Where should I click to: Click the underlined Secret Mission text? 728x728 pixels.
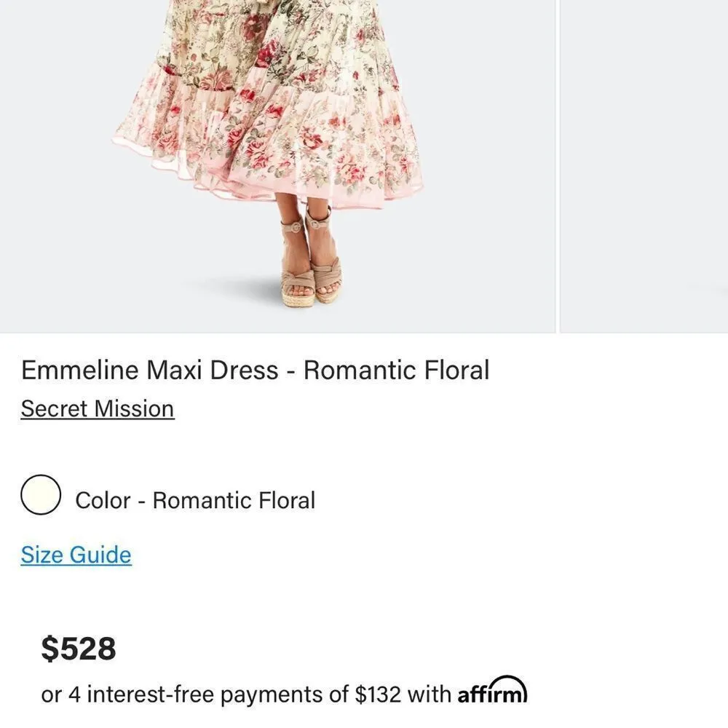[x=98, y=408]
